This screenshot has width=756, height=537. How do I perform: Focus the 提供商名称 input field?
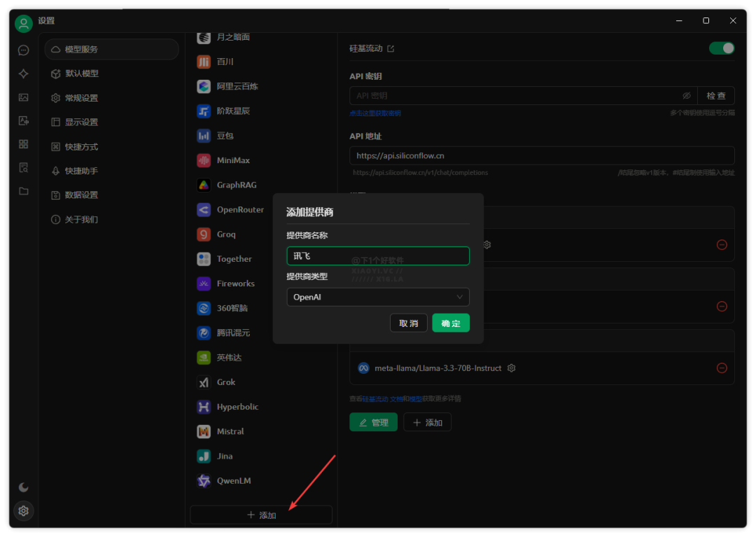378,256
